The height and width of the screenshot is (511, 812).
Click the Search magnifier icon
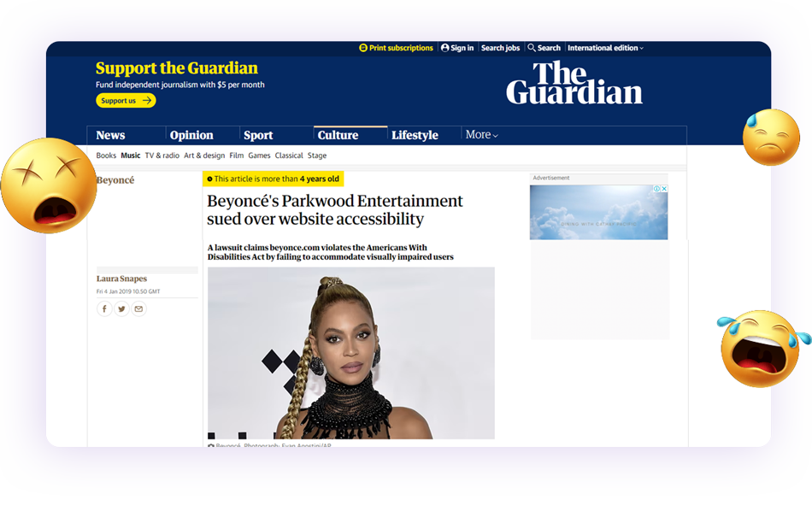532,48
